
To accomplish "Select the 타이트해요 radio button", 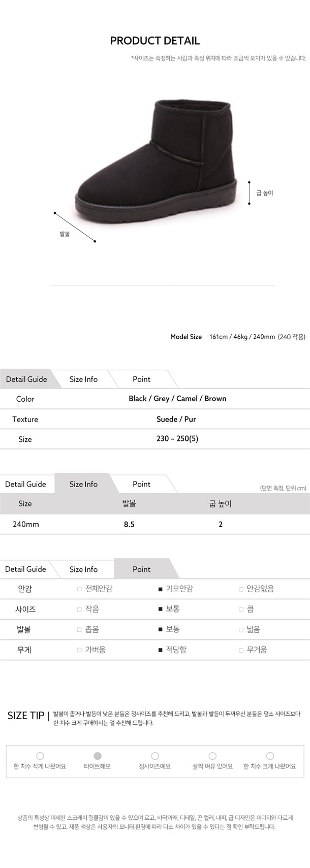I will point(98,756).
